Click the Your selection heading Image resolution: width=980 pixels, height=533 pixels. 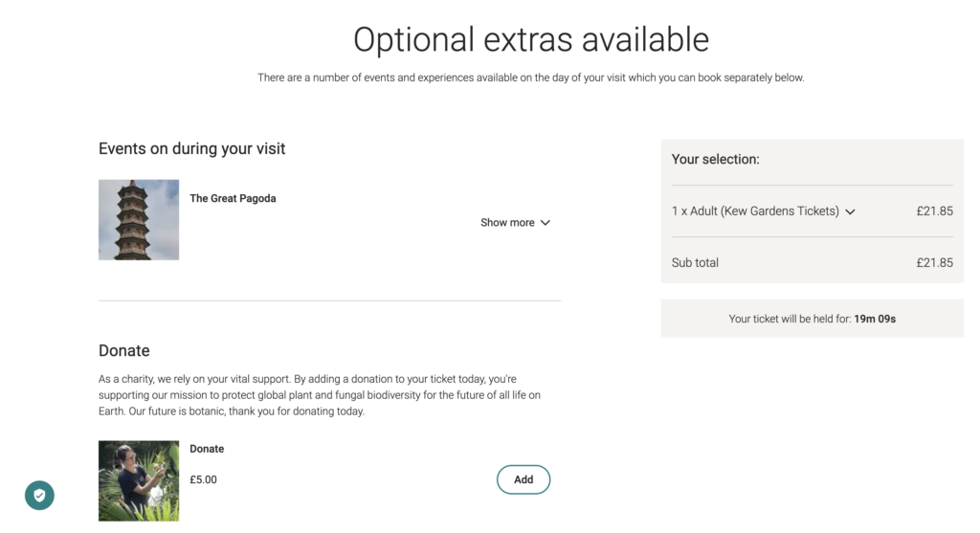[x=716, y=160]
